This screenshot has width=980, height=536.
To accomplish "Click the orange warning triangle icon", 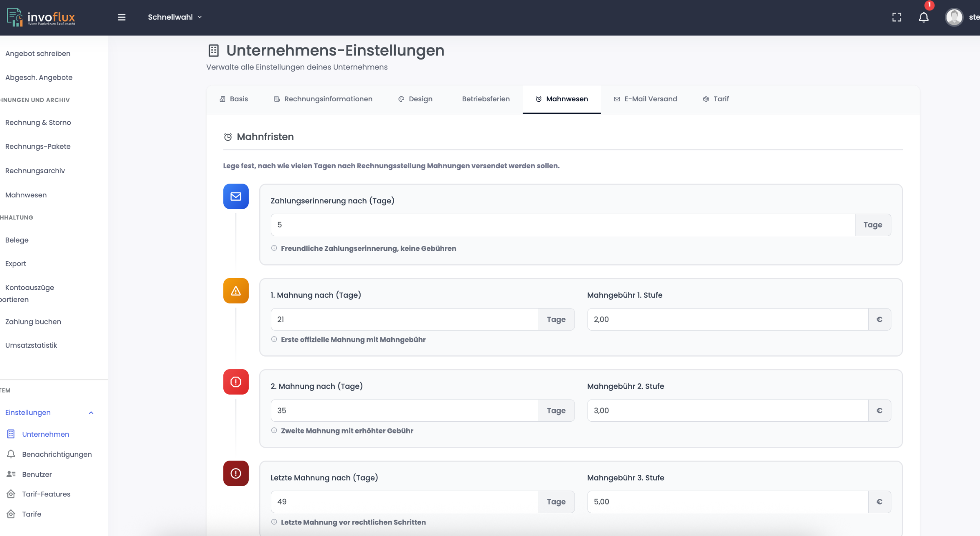I will coord(236,291).
